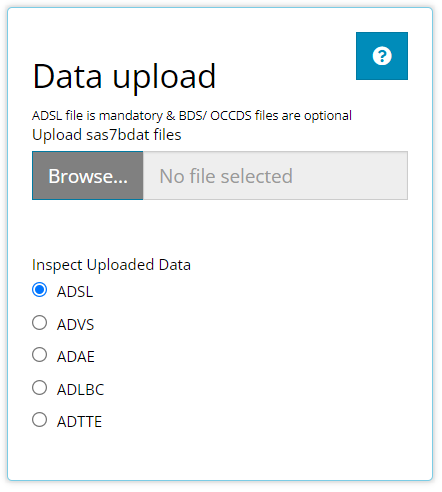This screenshot has width=442, height=492.
Task: Click the Browse... file button
Action: [x=88, y=176]
